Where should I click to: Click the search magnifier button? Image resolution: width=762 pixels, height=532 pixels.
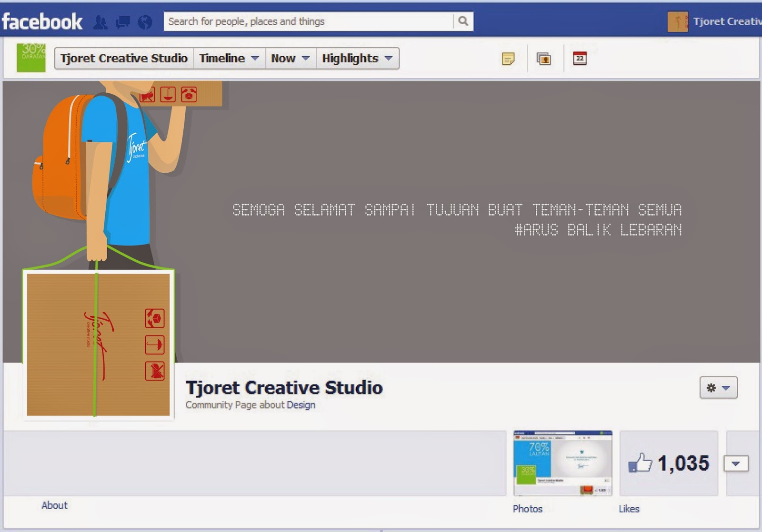[x=463, y=21]
